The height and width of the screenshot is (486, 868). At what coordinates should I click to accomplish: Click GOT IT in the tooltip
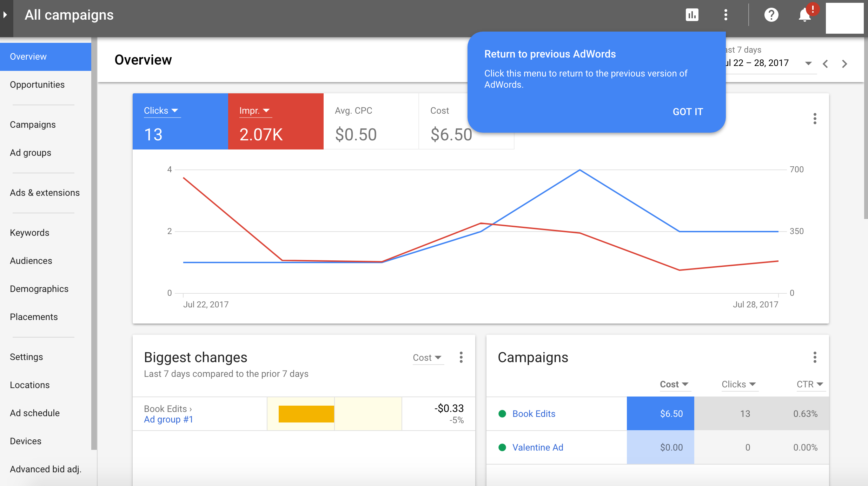(x=688, y=112)
